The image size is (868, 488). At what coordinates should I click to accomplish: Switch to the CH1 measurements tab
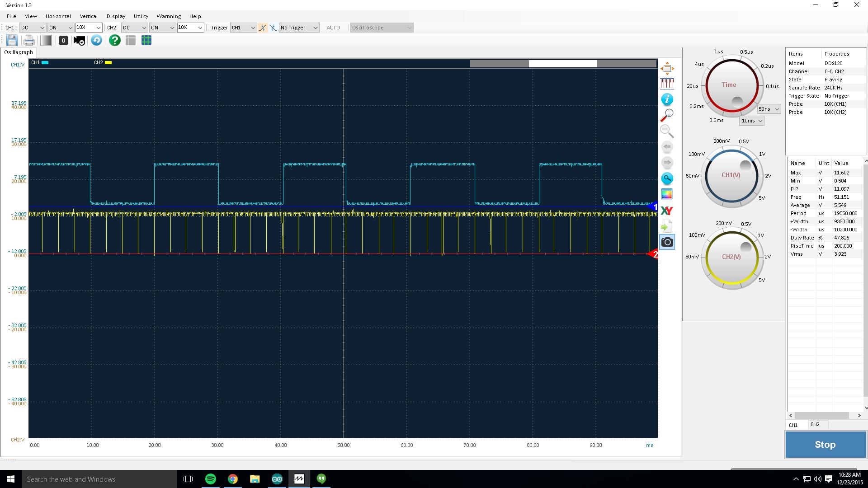pos(796,425)
